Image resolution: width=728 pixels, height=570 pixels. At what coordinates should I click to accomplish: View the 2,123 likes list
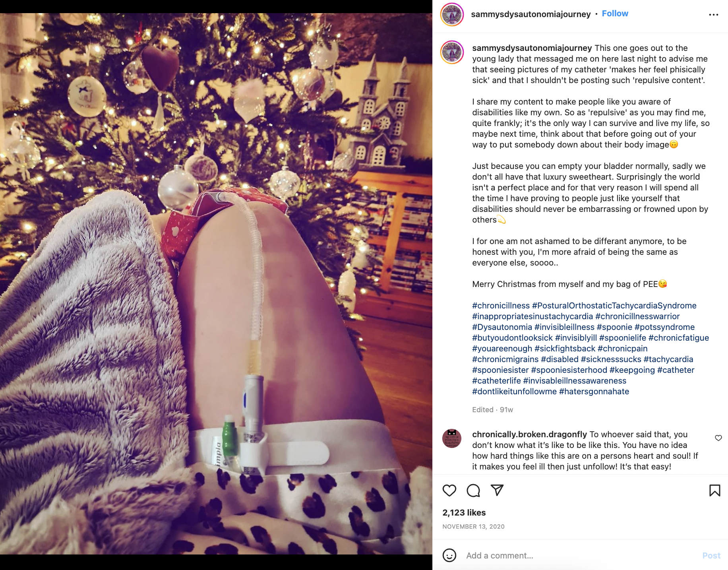464,513
